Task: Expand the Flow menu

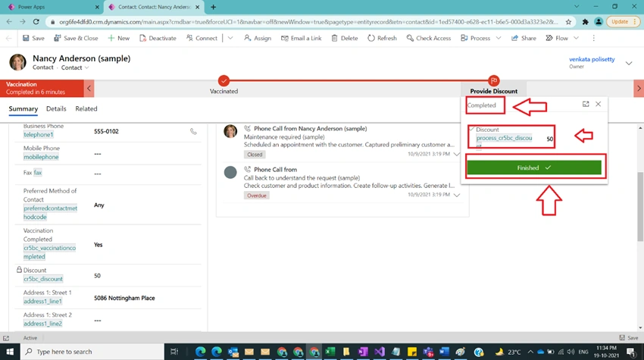Action: [577, 38]
